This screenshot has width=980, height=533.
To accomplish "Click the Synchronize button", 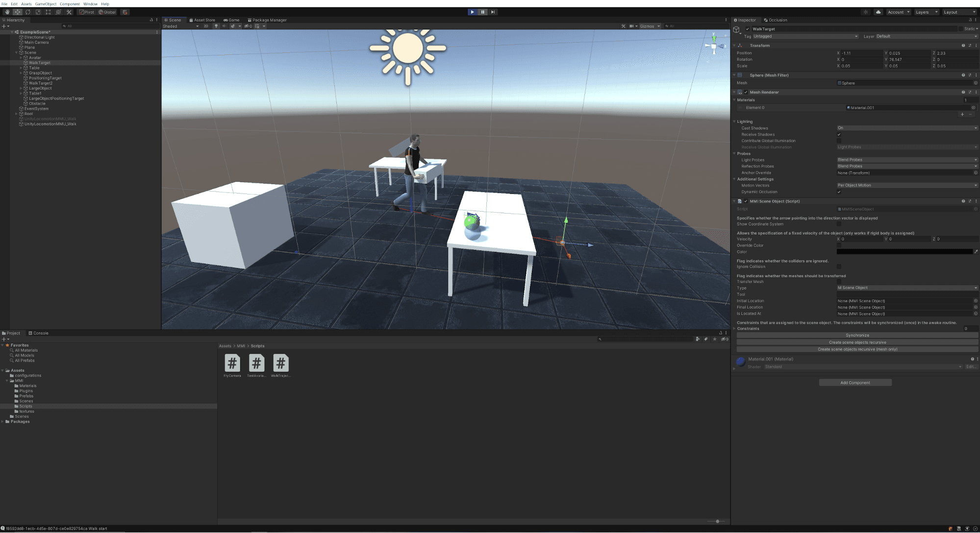I will pos(857,336).
